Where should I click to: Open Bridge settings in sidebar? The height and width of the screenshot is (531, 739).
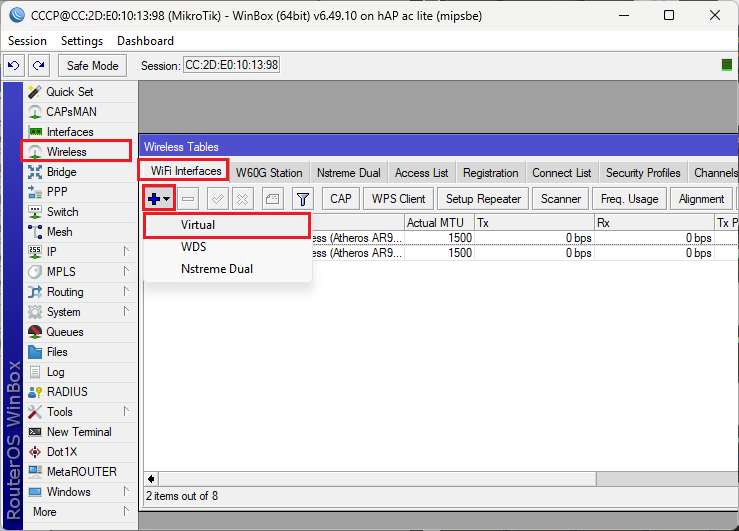pos(80,172)
